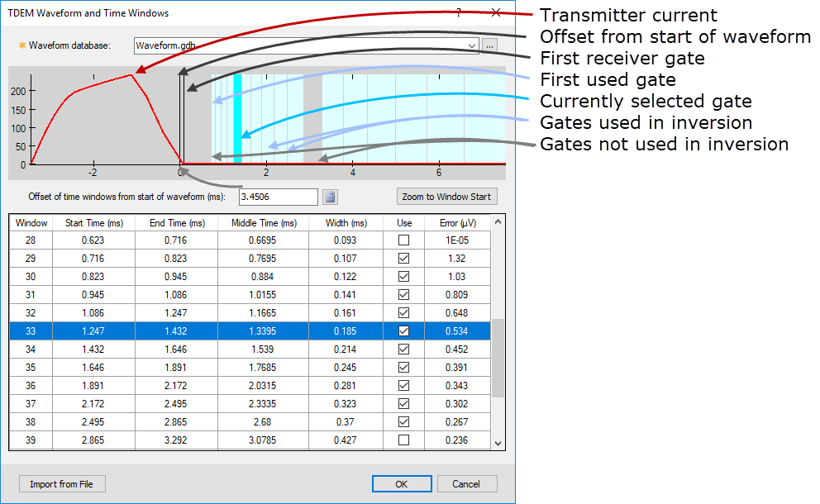The width and height of the screenshot is (820, 504).
Task: Enable Use checkbox for window 28
Action: click(403, 240)
